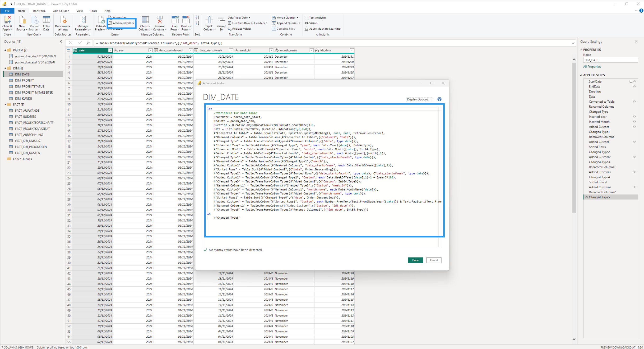Open month_name column filter dropdown

tap(311, 51)
